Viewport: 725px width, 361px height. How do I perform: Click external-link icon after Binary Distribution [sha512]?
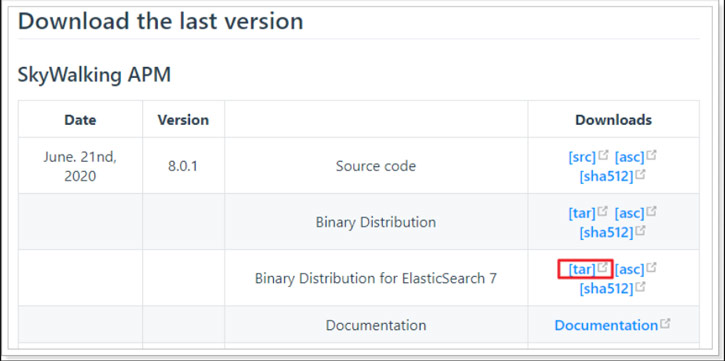640,231
